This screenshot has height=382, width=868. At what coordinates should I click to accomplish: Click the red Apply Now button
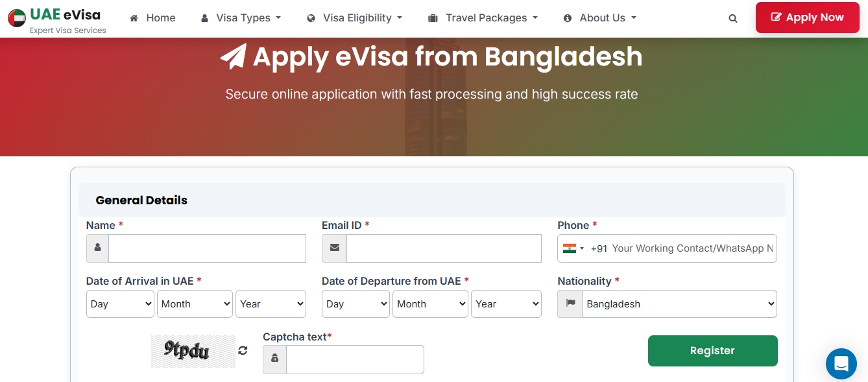click(807, 18)
